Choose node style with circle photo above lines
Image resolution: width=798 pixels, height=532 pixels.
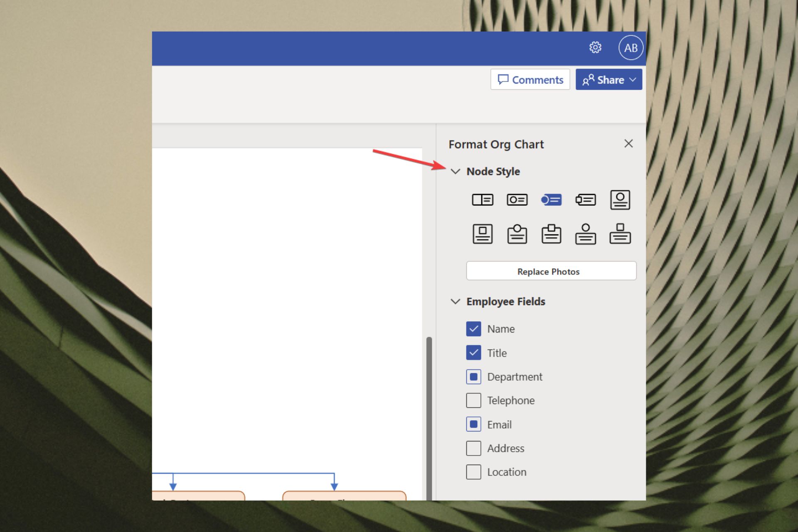pyautogui.click(x=586, y=234)
